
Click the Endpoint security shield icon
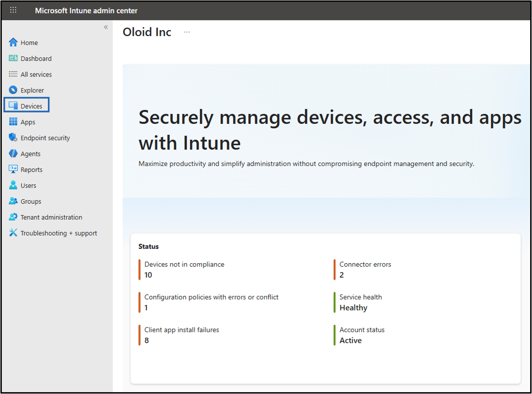pos(13,138)
